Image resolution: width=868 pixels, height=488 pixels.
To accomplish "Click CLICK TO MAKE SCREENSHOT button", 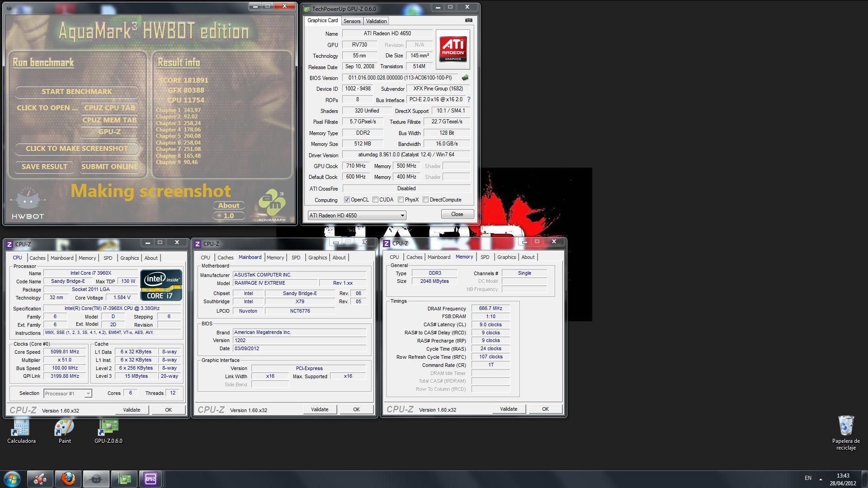I will coord(77,148).
